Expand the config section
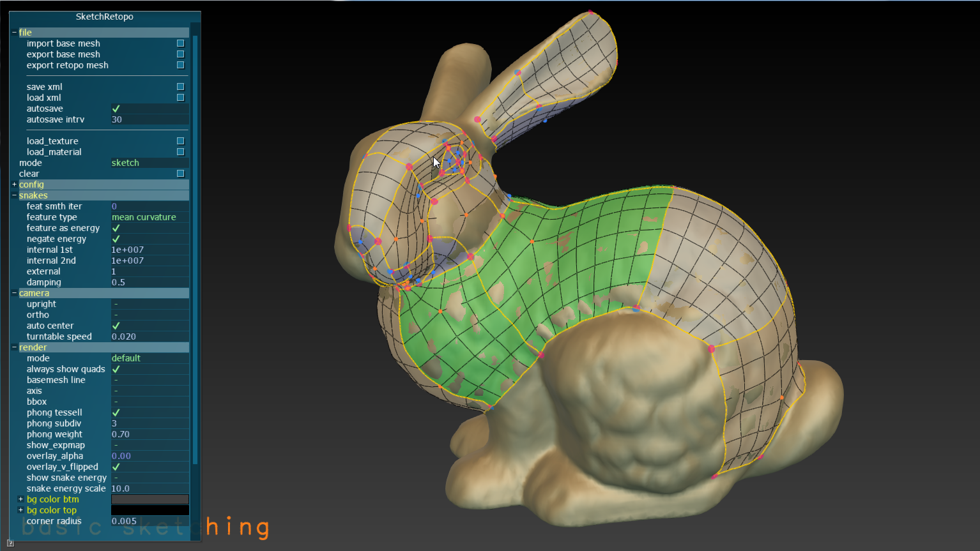This screenshot has height=551, width=980. pos(14,184)
